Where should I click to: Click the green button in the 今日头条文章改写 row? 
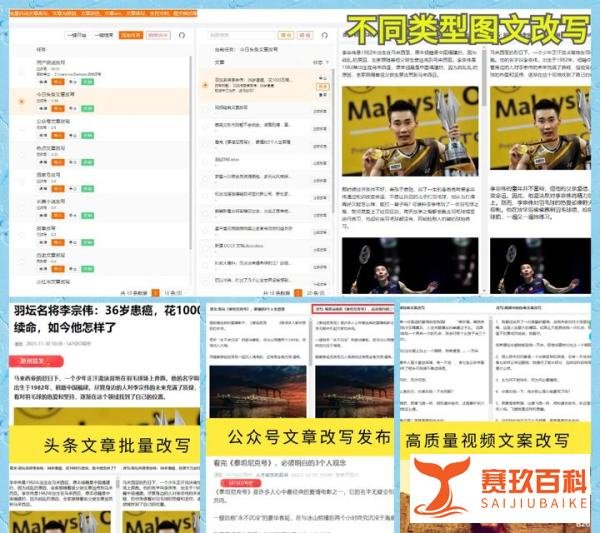(88, 109)
